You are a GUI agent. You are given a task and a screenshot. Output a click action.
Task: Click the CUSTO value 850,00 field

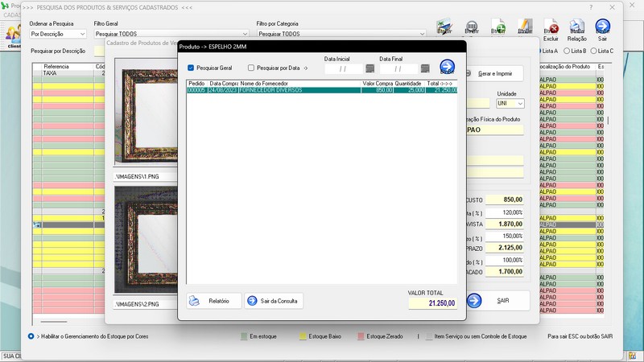click(x=505, y=200)
